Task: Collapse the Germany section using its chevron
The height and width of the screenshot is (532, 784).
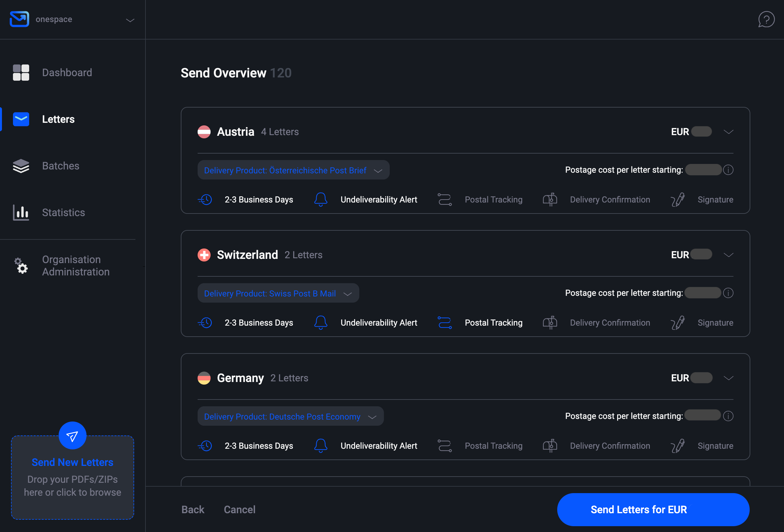Action: point(729,378)
